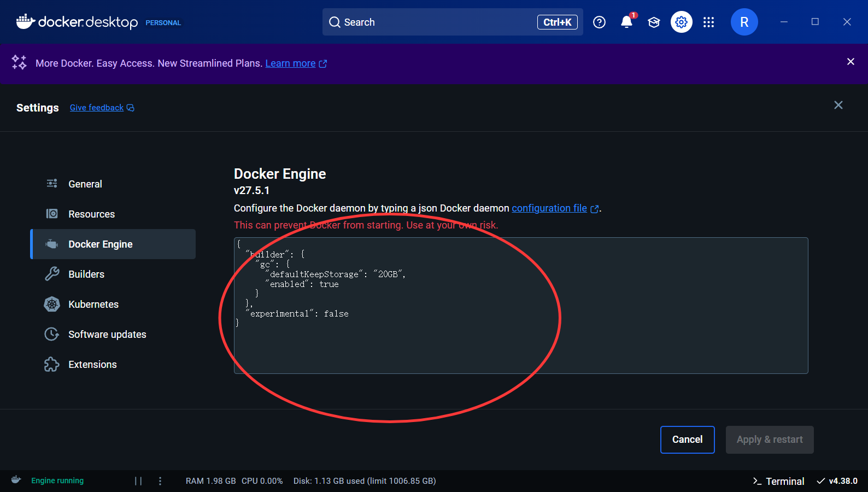Viewport: 868px width, 492px height.
Task: Open the configuration file documentation link
Action: coord(549,208)
